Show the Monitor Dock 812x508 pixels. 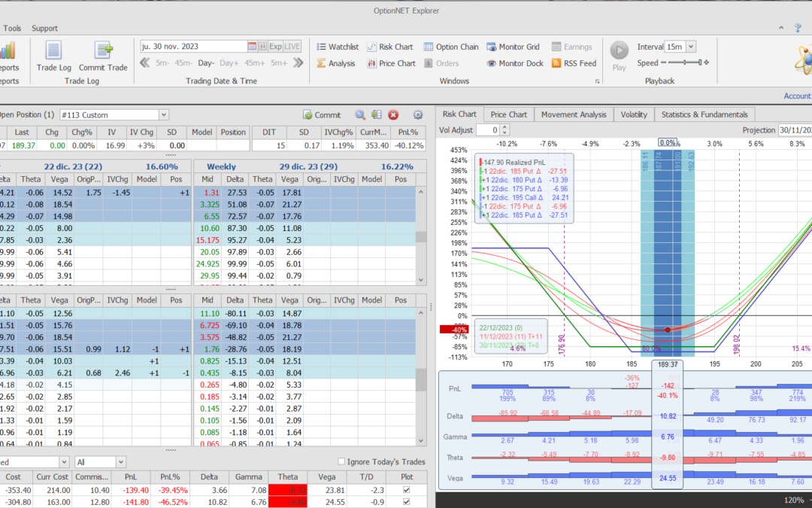(x=515, y=63)
